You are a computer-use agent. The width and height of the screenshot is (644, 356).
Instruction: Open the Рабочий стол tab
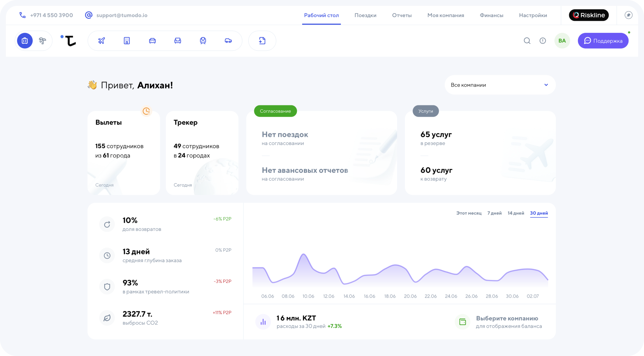pyautogui.click(x=321, y=15)
